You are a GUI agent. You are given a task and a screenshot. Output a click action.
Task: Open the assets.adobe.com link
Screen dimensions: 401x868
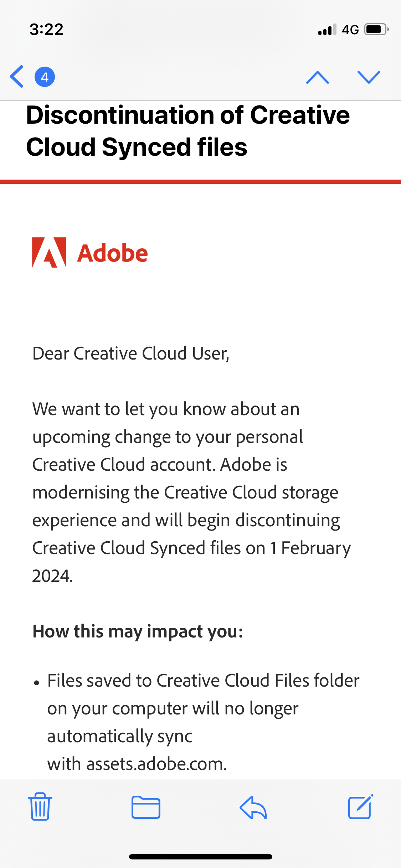coord(156,764)
